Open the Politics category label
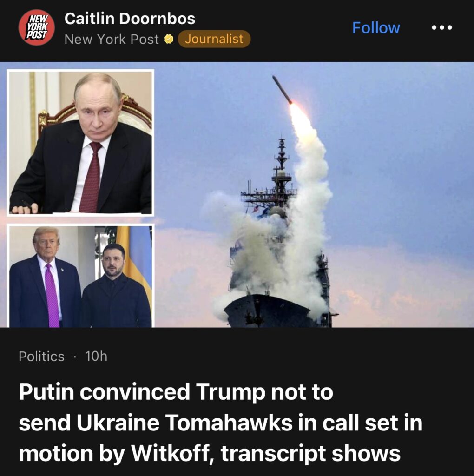The image size is (474, 476). click(41, 356)
